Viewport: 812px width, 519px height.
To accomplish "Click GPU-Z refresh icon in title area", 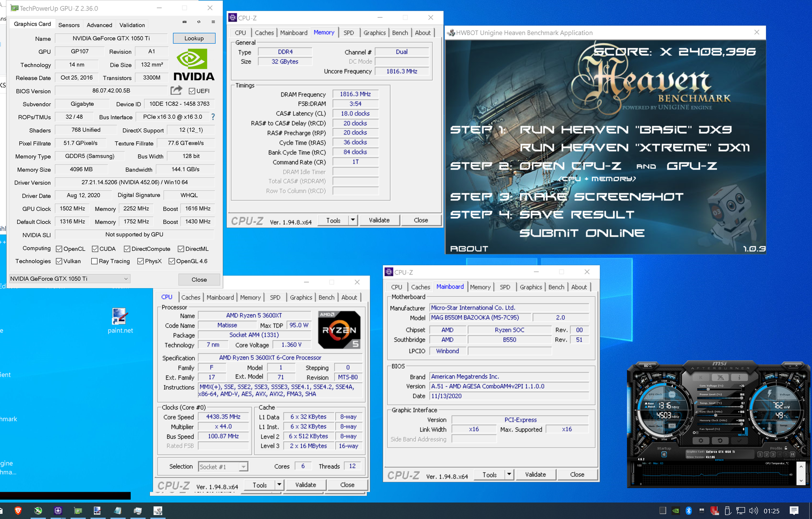I will (x=199, y=22).
